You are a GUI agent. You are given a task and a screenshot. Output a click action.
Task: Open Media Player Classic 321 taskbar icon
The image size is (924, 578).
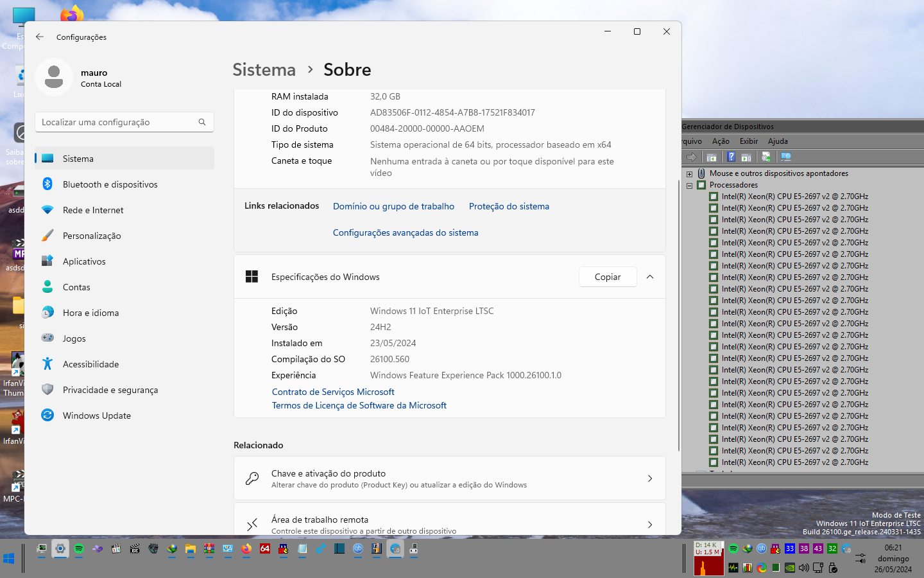116,548
